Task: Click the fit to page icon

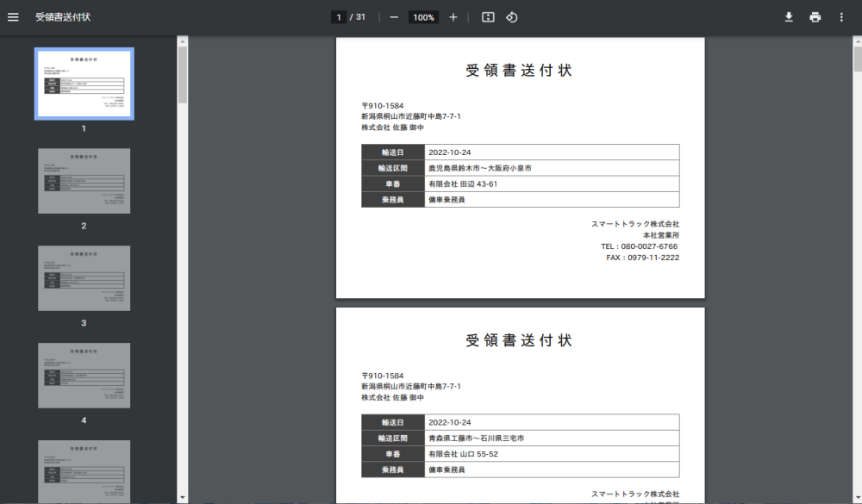Action: pyautogui.click(x=488, y=17)
